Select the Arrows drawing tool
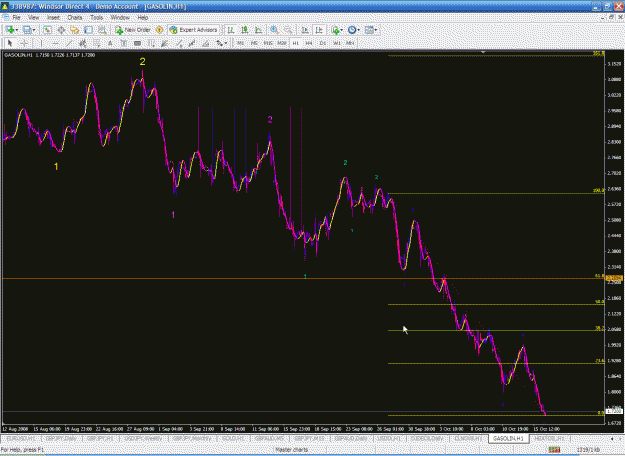This screenshot has height=456, width=625. pyautogui.click(x=219, y=43)
